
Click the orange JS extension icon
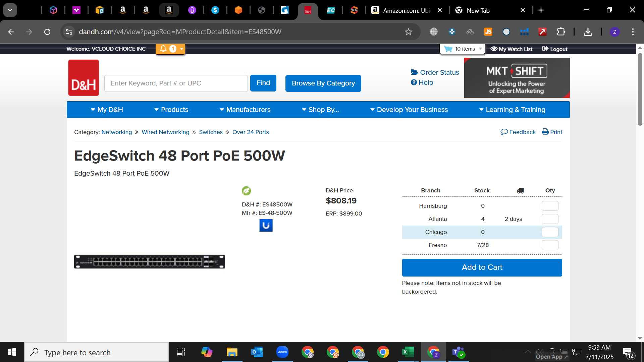click(488, 32)
